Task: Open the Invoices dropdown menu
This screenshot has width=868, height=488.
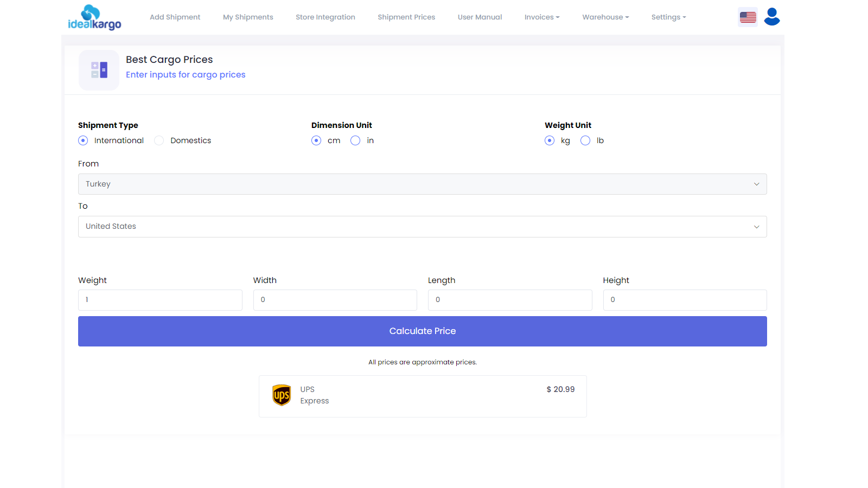Action: pos(542,17)
